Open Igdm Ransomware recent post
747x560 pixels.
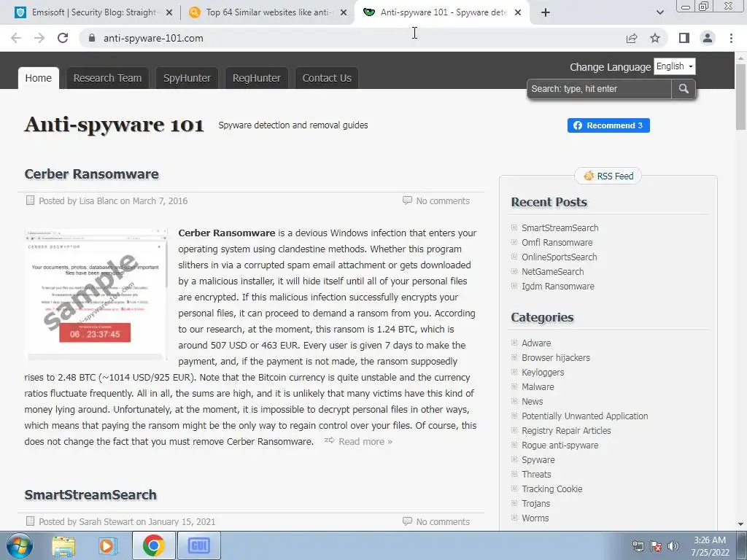coord(558,287)
